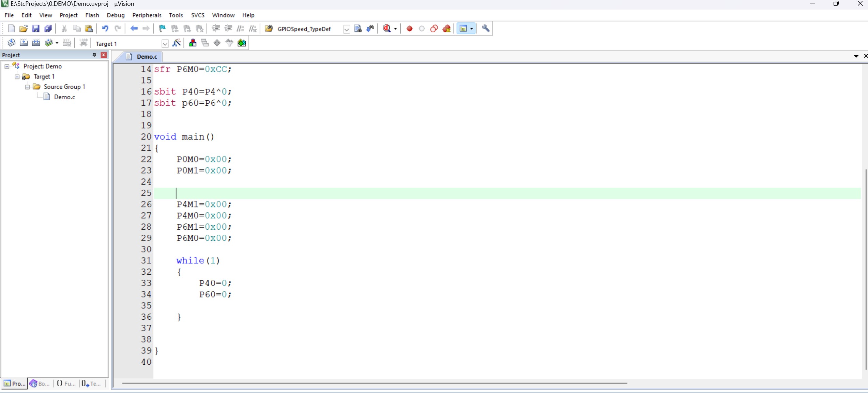Select Target 1 in project tree
Image resolution: width=868 pixels, height=393 pixels.
44,77
